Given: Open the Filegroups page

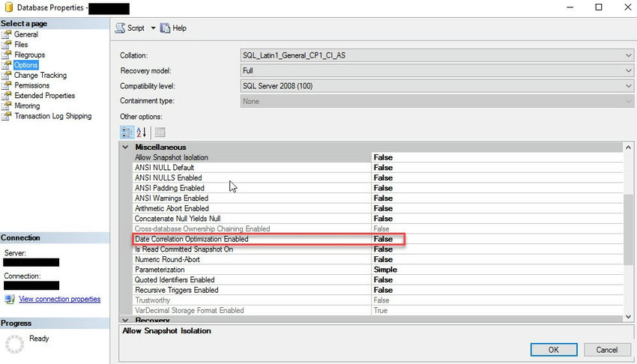Looking at the screenshot, I should [30, 55].
